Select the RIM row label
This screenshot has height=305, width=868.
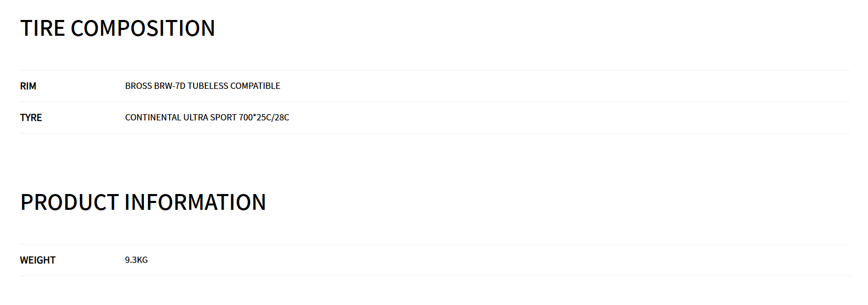[28, 86]
